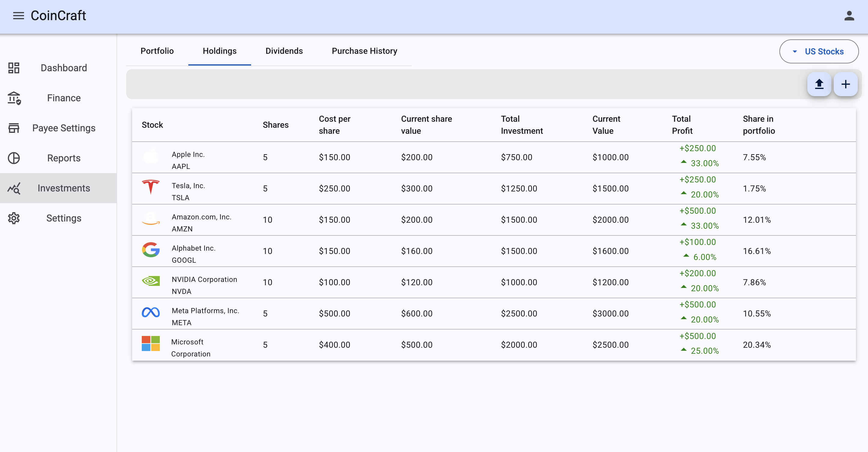868x452 pixels.
Task: Select the Holdings tab
Action: coord(220,51)
